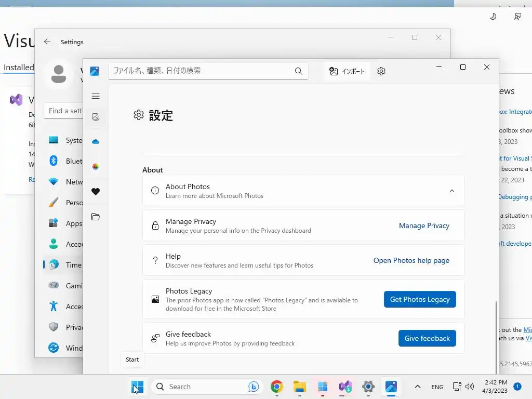Open Visual Studio Installer from taskbar
The image size is (532, 399).
click(x=345, y=387)
